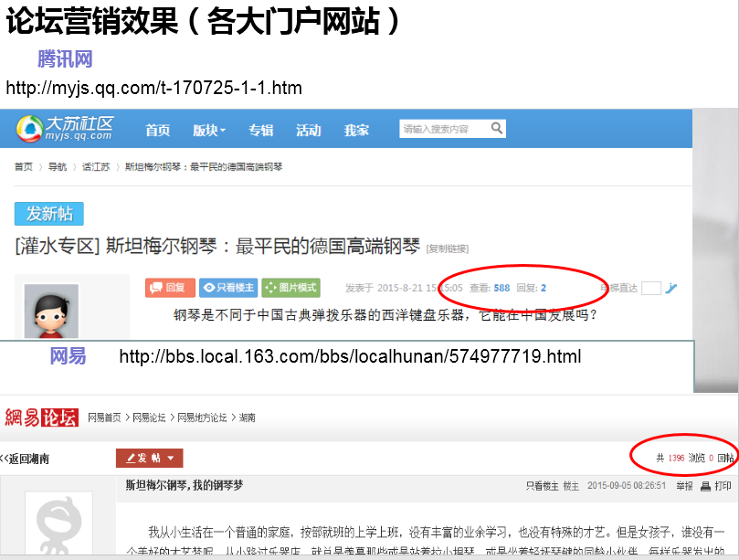This screenshot has height=560, width=739.
Task: Click the 发新帖 button
Action: 49,214
